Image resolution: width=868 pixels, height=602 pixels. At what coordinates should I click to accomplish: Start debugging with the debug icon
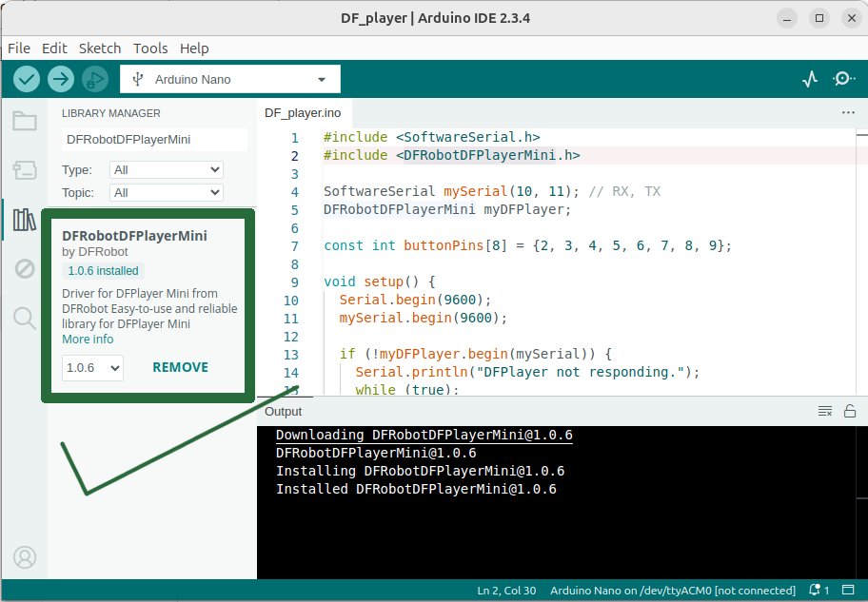(94, 79)
